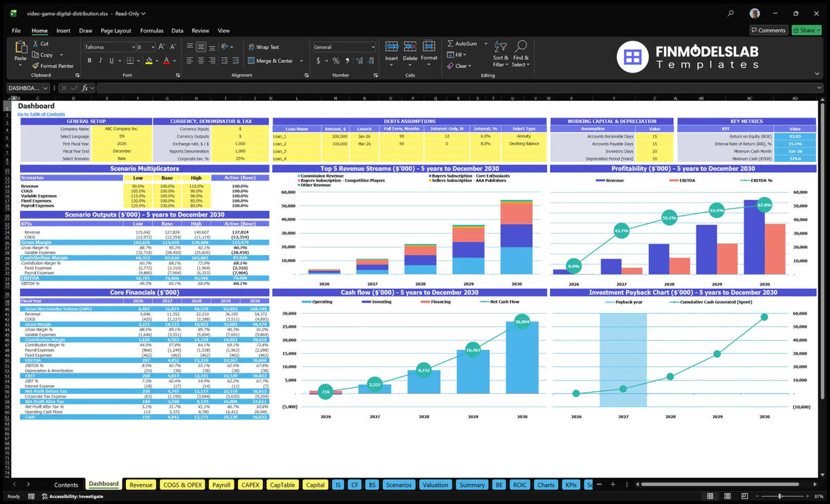Viewport: 830px width, 504px height.
Task: Click into the formula bar
Action: (x=459, y=88)
